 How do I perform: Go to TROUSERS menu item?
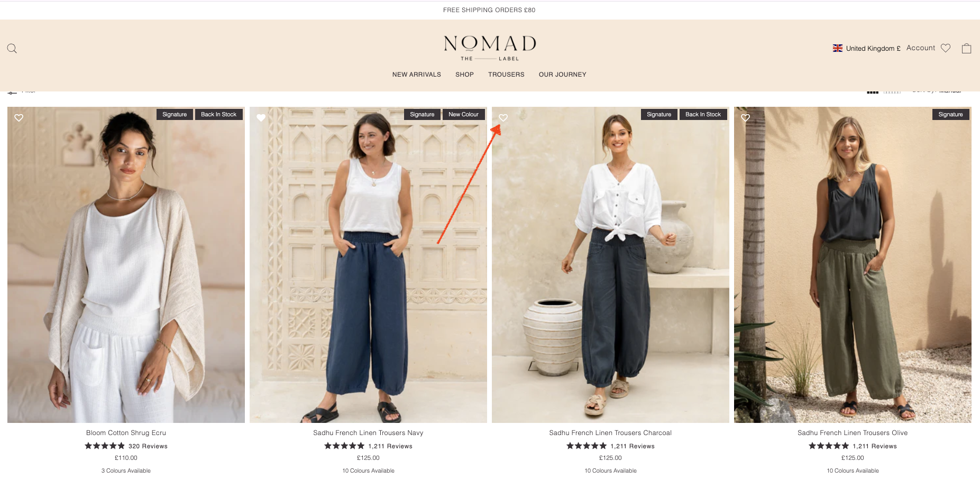tap(506, 75)
